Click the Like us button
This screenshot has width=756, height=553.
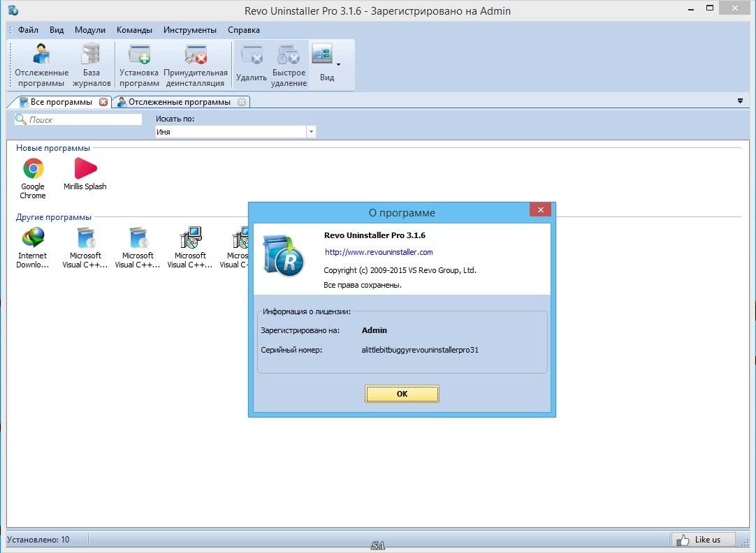coord(703,540)
